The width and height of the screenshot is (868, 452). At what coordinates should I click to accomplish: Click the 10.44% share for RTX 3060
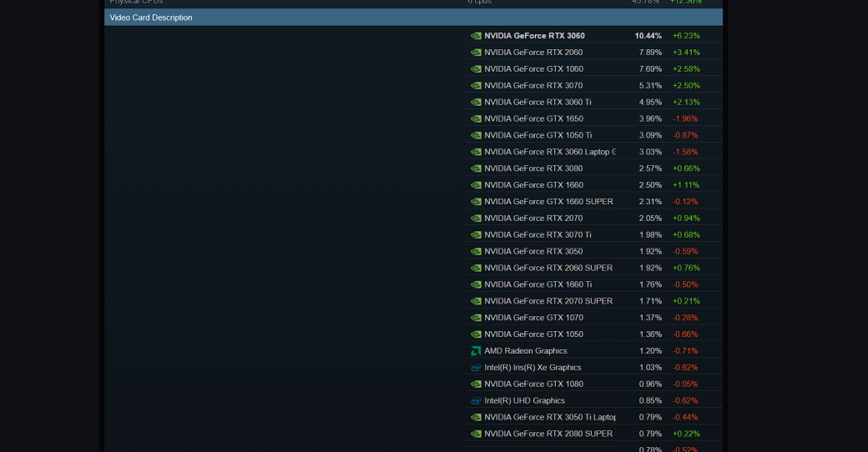click(648, 35)
